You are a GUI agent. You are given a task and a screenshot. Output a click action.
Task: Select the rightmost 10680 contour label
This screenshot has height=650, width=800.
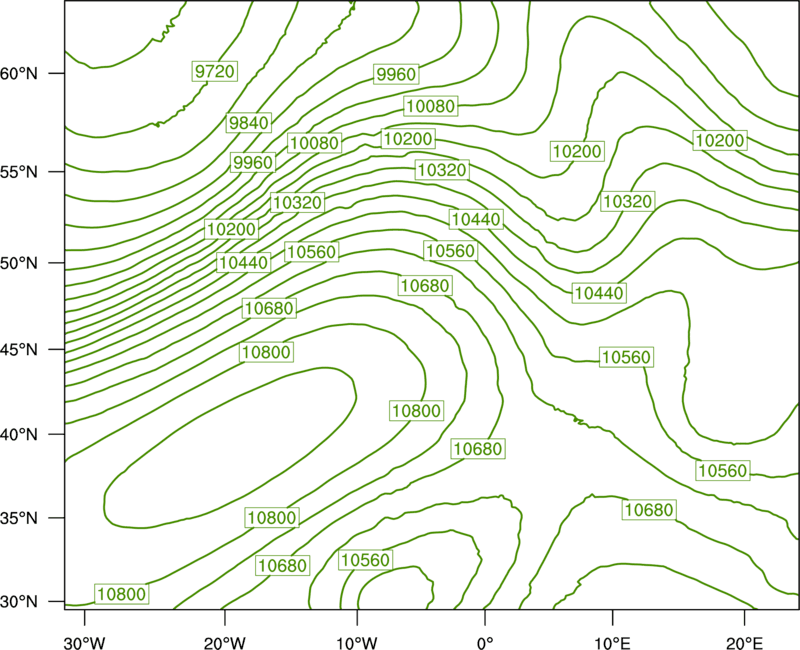(x=649, y=510)
